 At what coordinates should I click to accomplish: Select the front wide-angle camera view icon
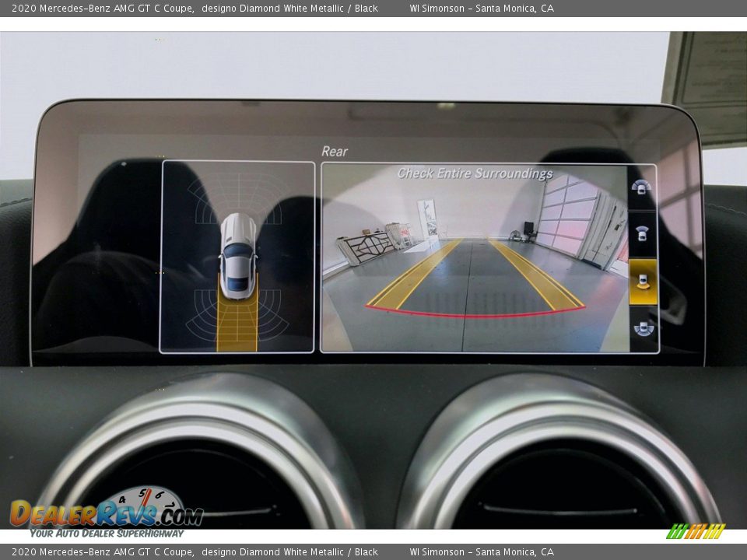click(x=642, y=187)
